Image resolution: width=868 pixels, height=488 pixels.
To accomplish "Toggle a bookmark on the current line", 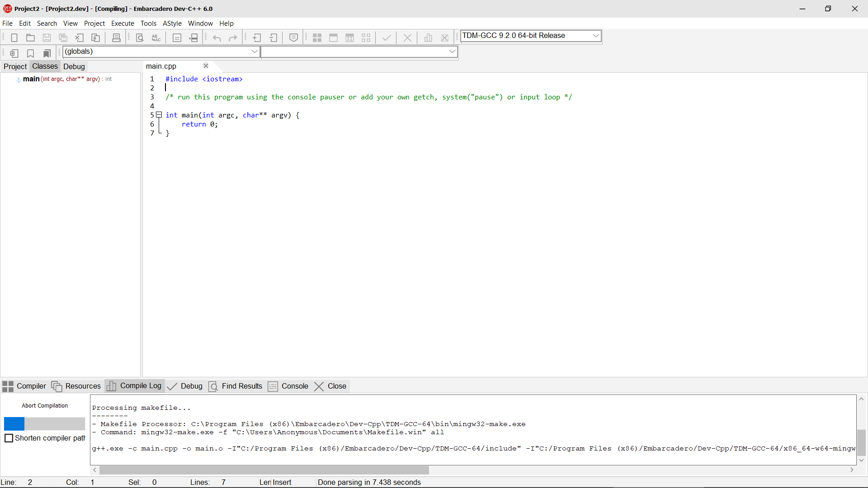I will (30, 53).
